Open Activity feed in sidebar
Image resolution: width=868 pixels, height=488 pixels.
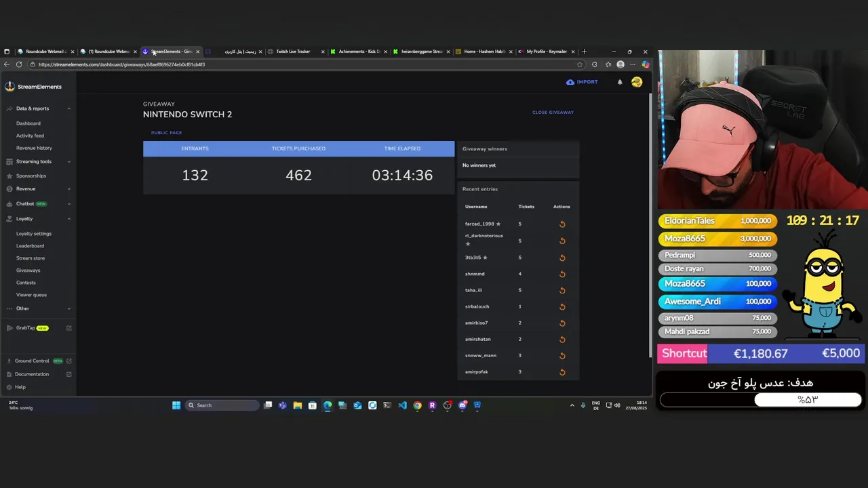[x=30, y=136]
